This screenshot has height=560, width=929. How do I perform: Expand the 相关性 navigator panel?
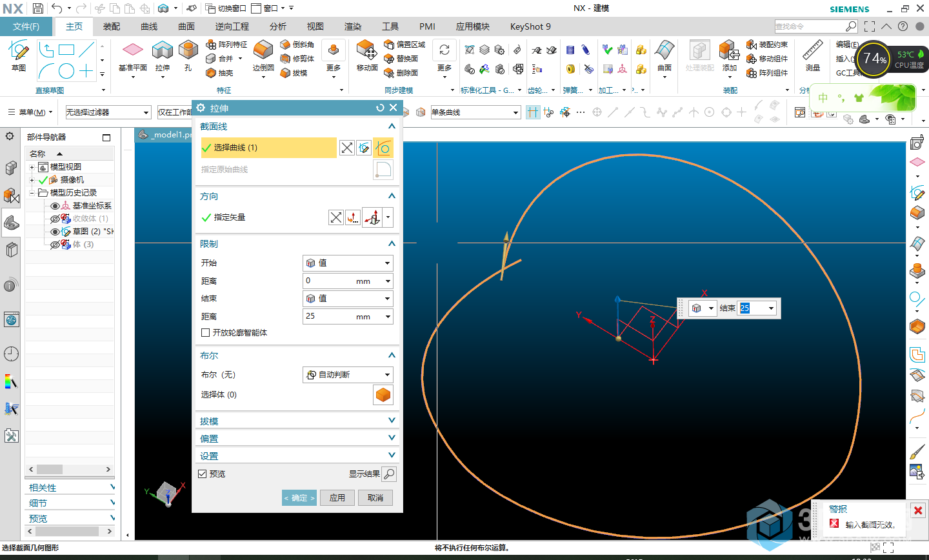(x=71, y=487)
